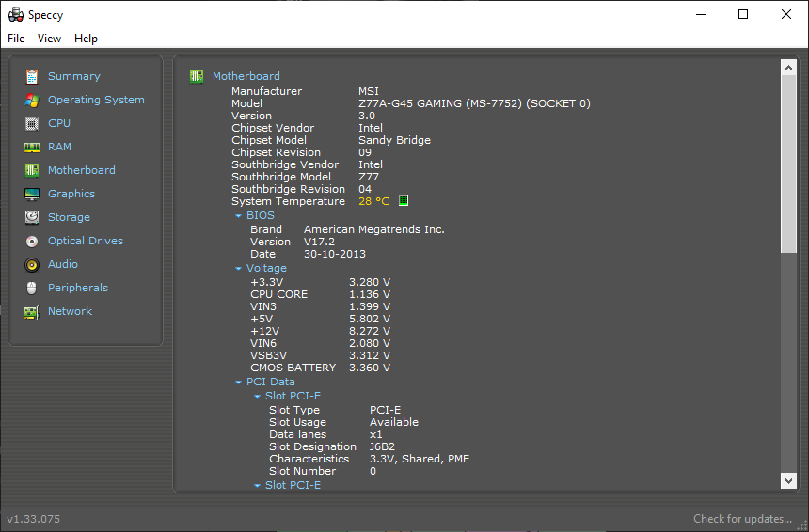Click the 28 °C system temperature value
The width and height of the screenshot is (809, 532).
374,201
